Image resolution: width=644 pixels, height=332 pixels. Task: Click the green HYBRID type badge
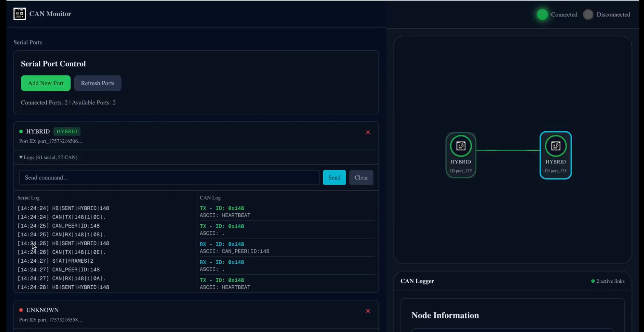coord(67,131)
